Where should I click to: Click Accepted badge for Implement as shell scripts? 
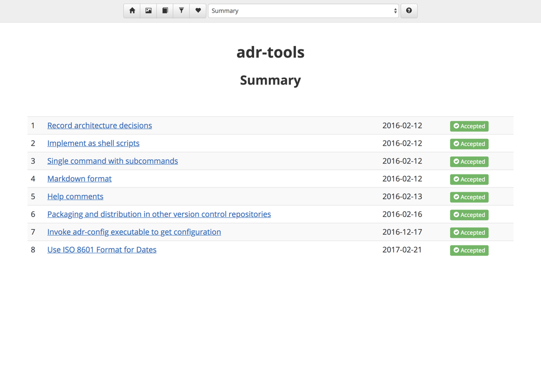click(x=469, y=144)
